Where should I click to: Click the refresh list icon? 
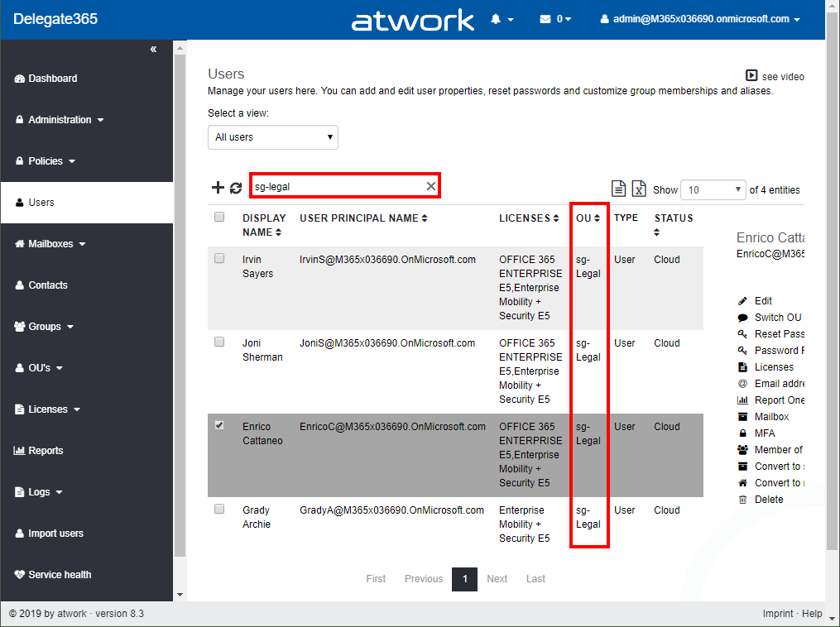(x=236, y=188)
